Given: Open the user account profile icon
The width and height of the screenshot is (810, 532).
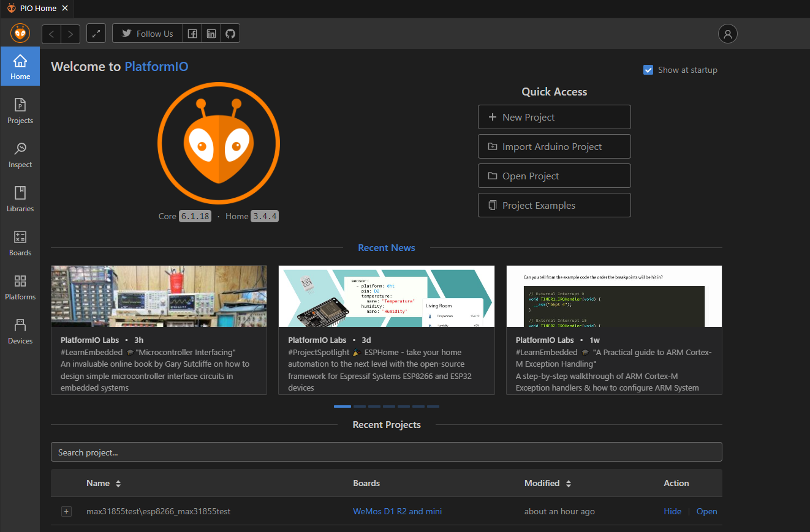Looking at the screenshot, I should coord(728,34).
